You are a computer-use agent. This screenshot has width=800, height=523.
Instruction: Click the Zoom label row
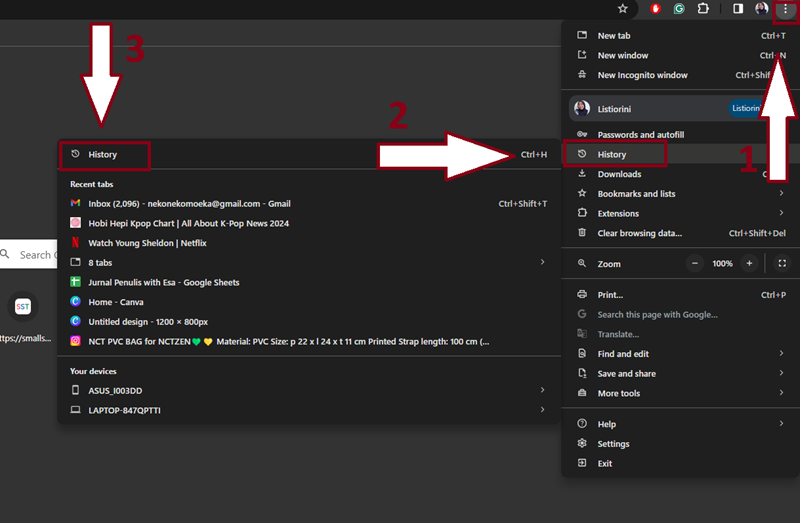coord(610,264)
